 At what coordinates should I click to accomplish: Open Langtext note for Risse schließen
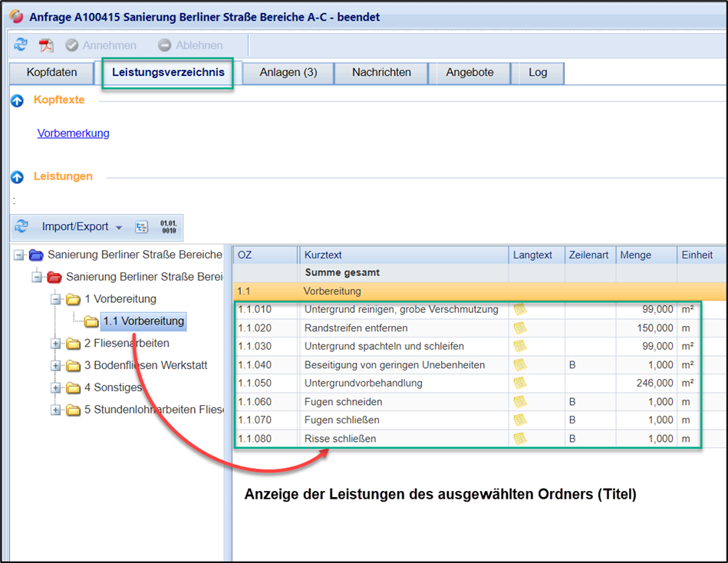(520, 438)
